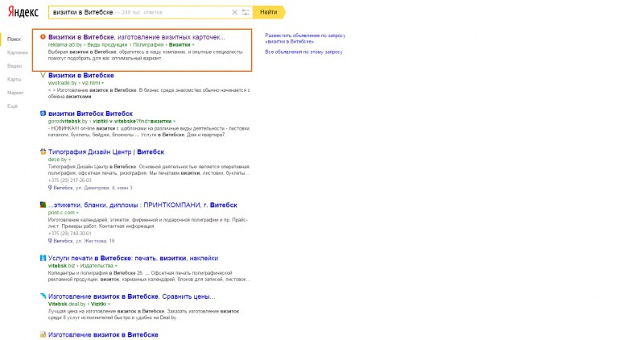Open 'Изготовление визиток в Витебске. Сравнить цены' result
Image resolution: width=644 pixels, height=340 pixels.
132,296
